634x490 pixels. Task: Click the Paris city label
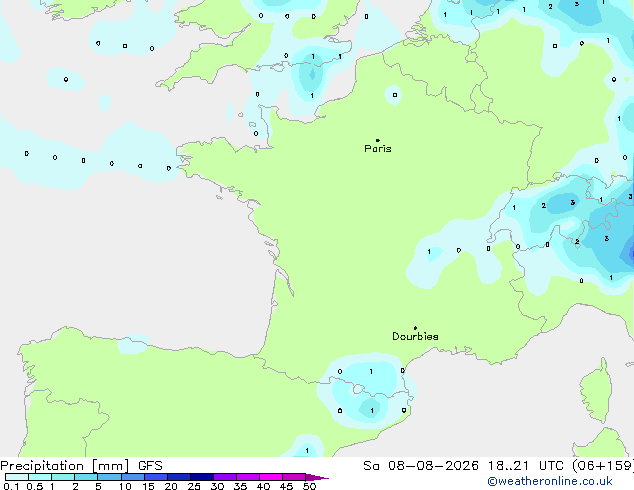click(x=378, y=149)
